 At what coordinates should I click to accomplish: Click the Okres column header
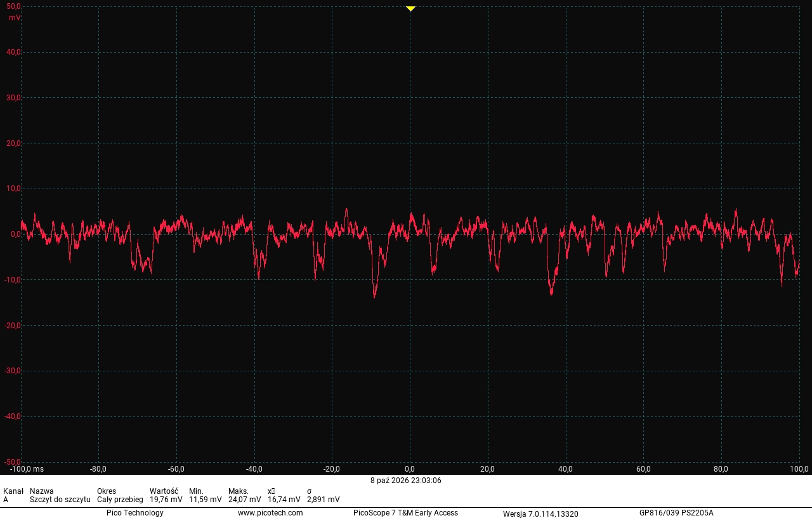[107, 491]
